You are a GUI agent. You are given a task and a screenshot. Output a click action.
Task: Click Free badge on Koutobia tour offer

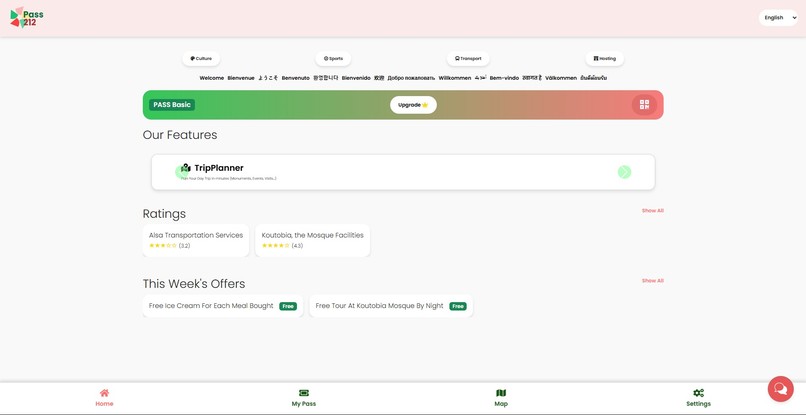click(457, 306)
